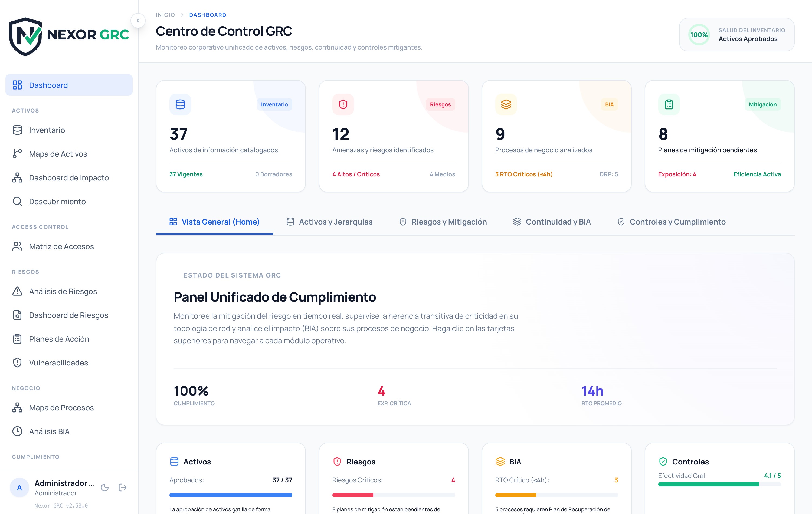This screenshot has width=812, height=514.
Task: Click the Mapa de Procesos network icon
Action: (x=17, y=407)
